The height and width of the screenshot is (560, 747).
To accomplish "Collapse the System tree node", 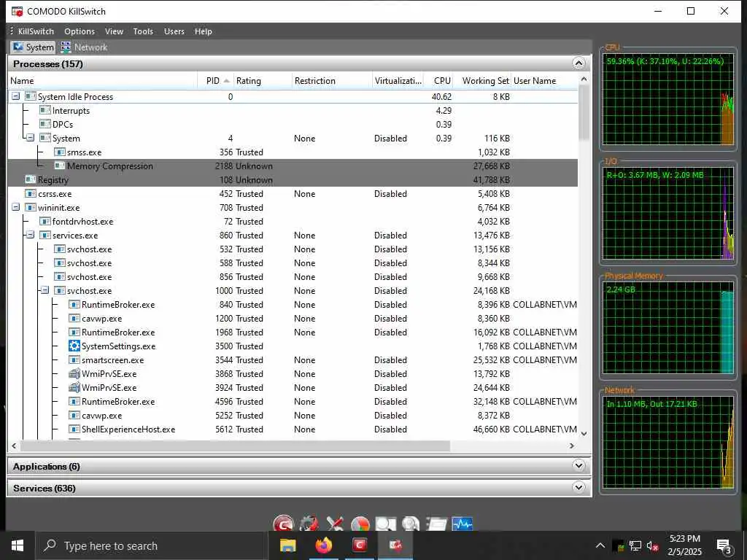I will tap(31, 138).
